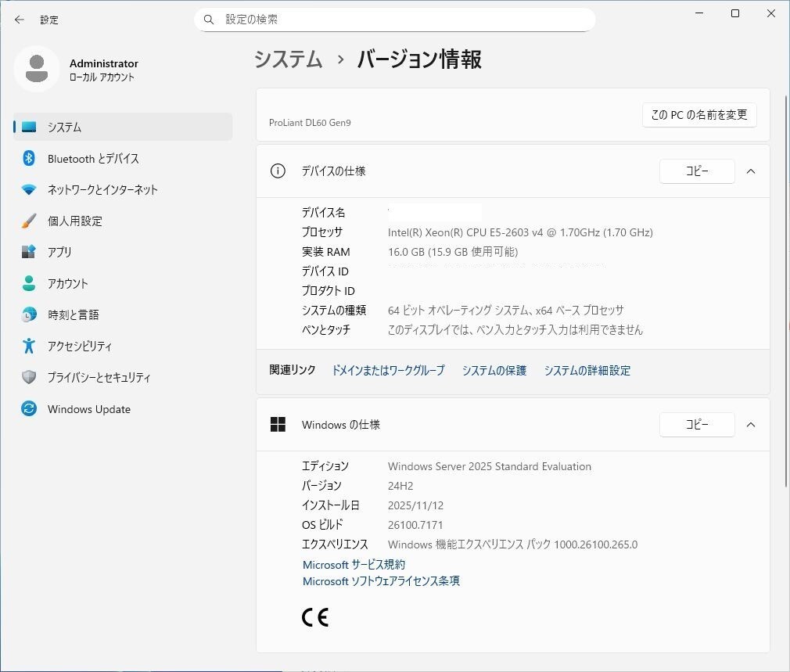790x672 pixels.
Task: Open the プライバシーとセキュリティ shield icon
Action: coord(29,377)
